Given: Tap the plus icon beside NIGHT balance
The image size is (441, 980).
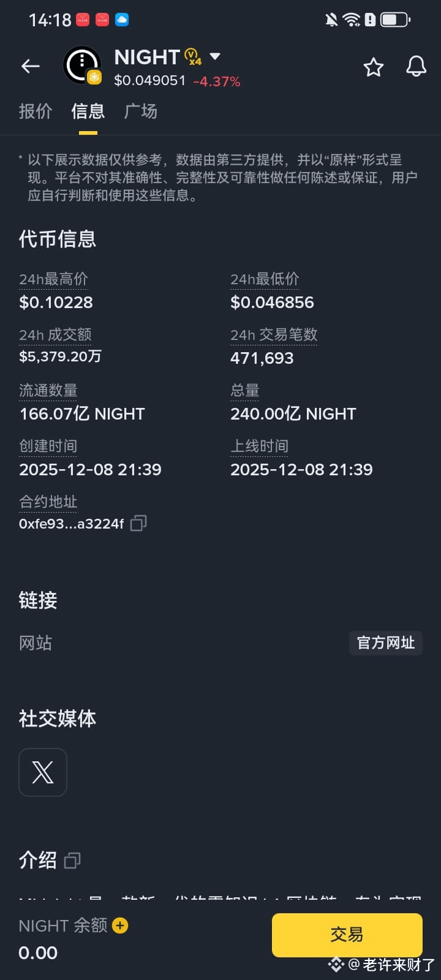Looking at the screenshot, I should click(x=121, y=925).
